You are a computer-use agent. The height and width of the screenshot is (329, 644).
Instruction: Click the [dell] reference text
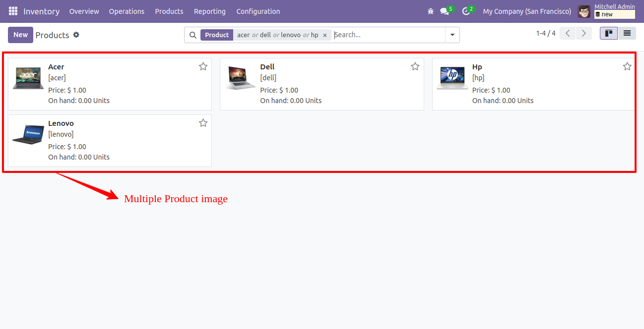(x=268, y=78)
